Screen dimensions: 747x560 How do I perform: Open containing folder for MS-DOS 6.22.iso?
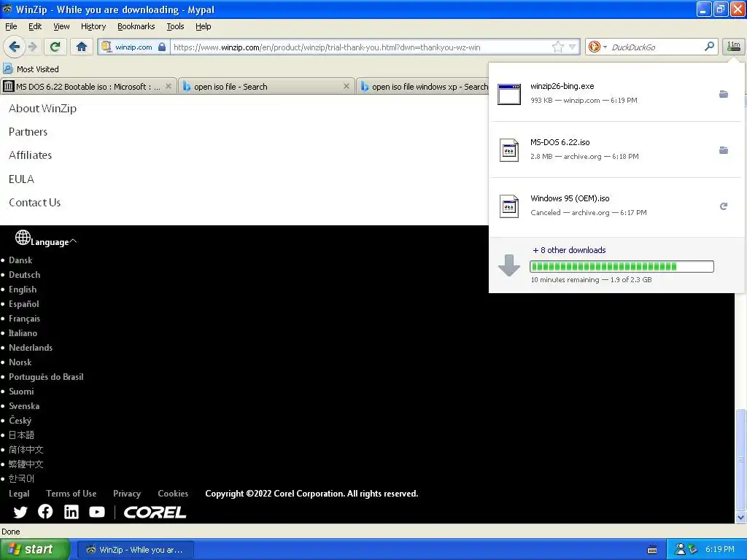(x=723, y=150)
